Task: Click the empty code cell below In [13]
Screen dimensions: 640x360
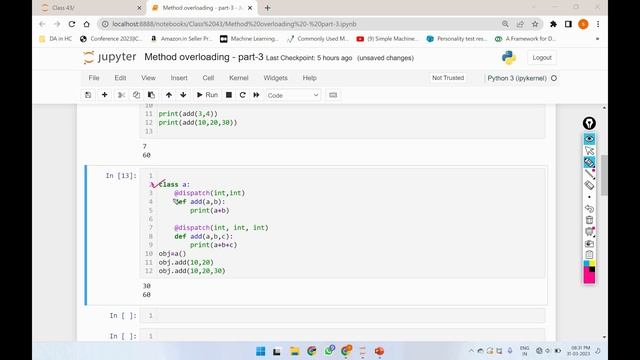Action: (342, 316)
